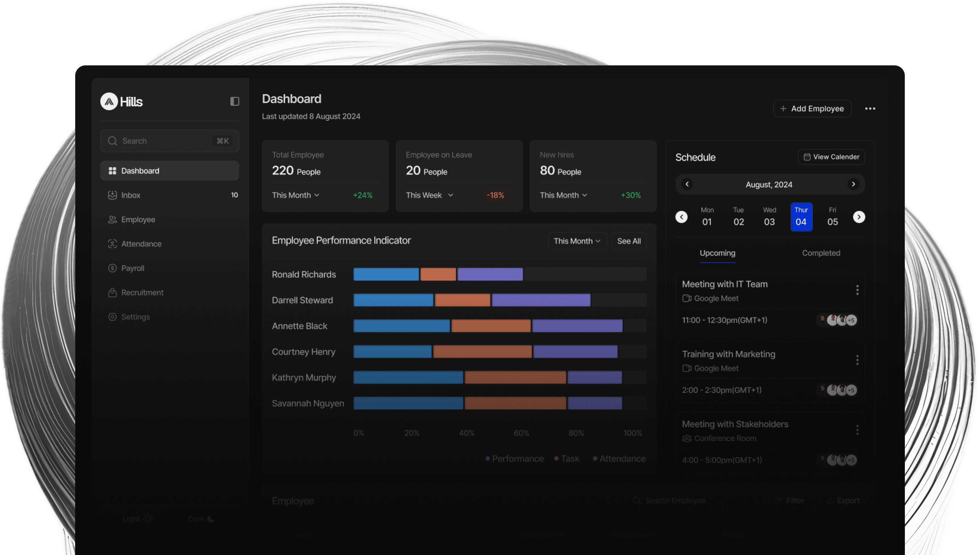Screen dimensions: 980x555
Task: Collapse the sidebar panel icon
Action: (235, 102)
